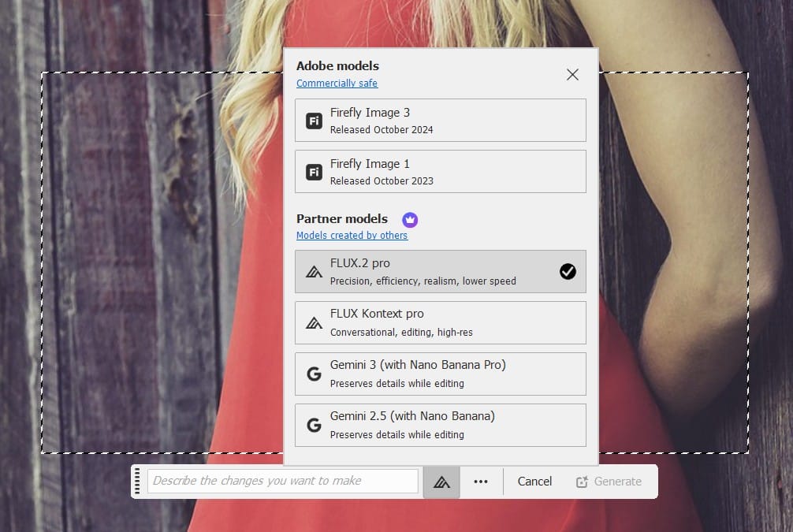793x532 pixels.
Task: Click the Google G icon for Gemini 3
Action: [x=314, y=374]
